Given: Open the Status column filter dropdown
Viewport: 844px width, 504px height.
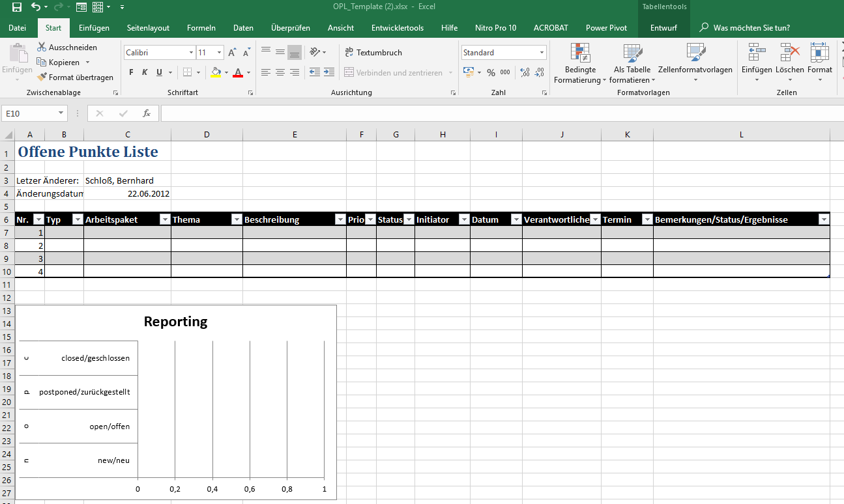Looking at the screenshot, I should [409, 219].
